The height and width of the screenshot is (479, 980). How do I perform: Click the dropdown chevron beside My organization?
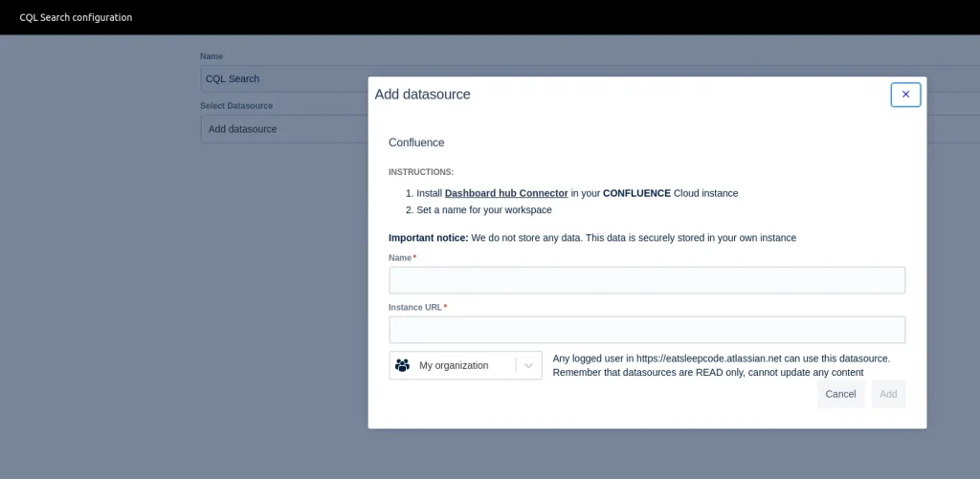528,365
